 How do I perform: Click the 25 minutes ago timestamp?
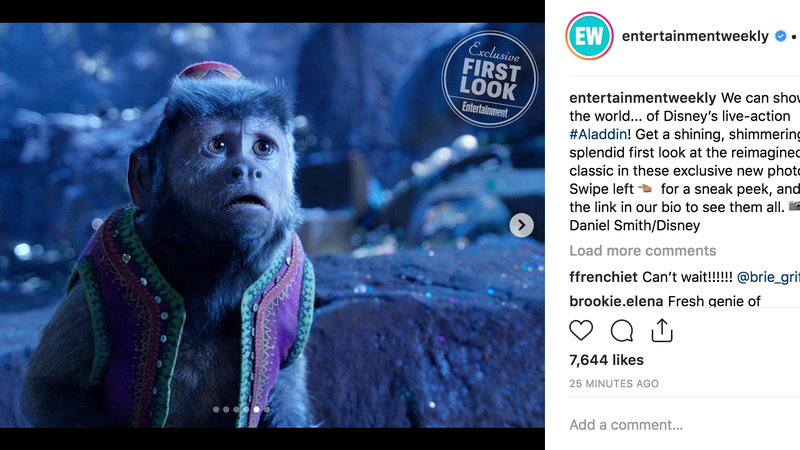(614, 384)
